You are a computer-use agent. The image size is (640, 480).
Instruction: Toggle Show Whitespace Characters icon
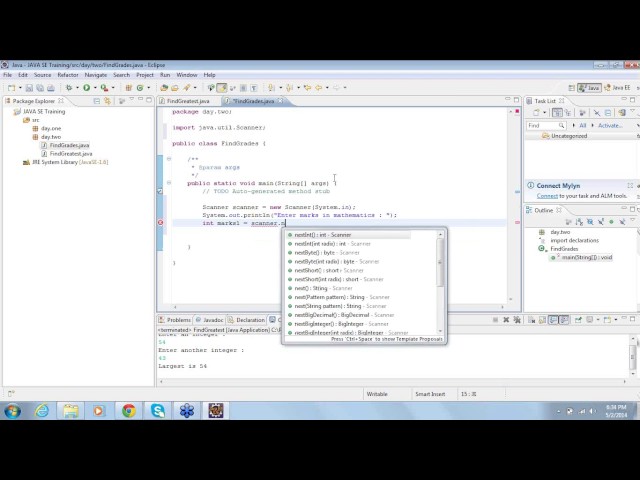click(x=254, y=88)
